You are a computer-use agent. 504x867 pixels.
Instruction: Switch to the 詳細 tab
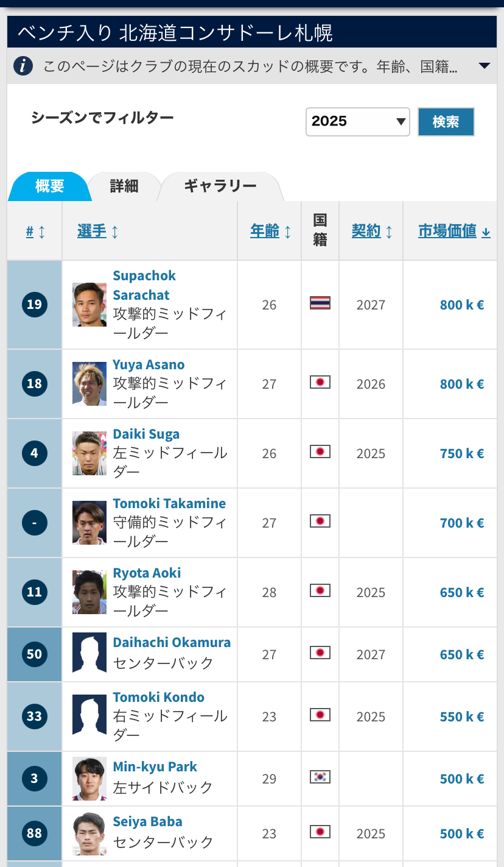pos(124,186)
